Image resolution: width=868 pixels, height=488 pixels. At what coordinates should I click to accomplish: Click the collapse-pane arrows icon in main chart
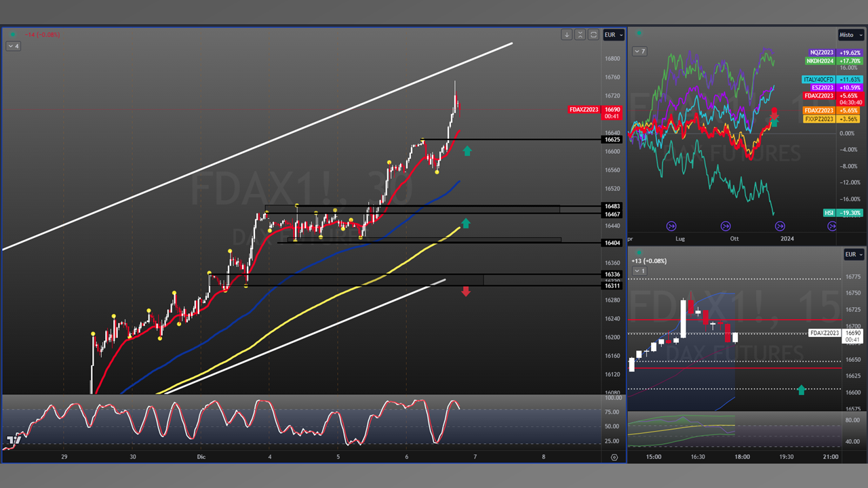tap(580, 35)
